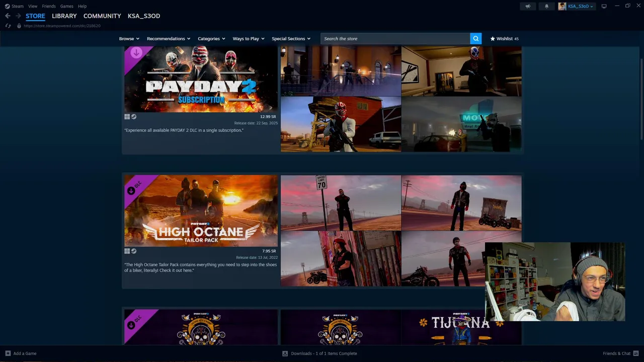
Task: Click the Downloads status icon
Action: point(285,353)
